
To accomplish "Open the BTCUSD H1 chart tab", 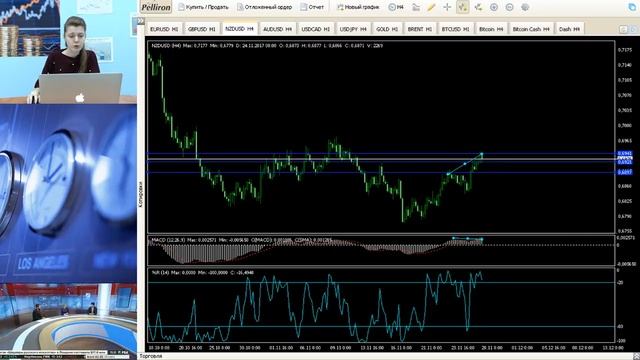I will [x=455, y=29].
